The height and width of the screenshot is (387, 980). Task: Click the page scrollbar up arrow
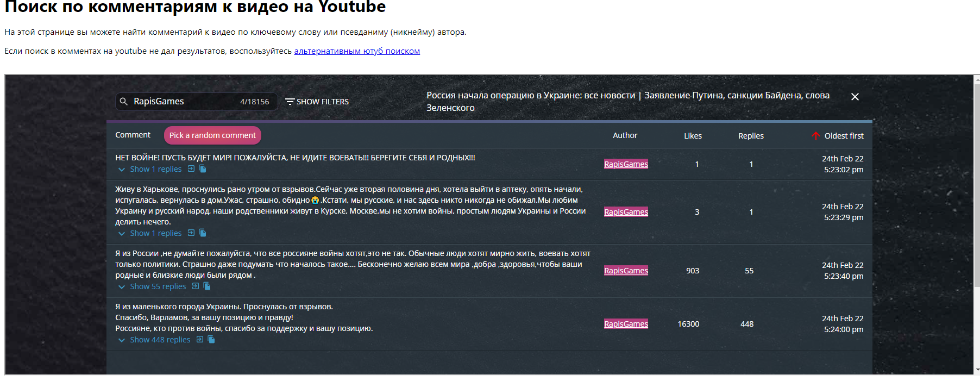[x=977, y=79]
